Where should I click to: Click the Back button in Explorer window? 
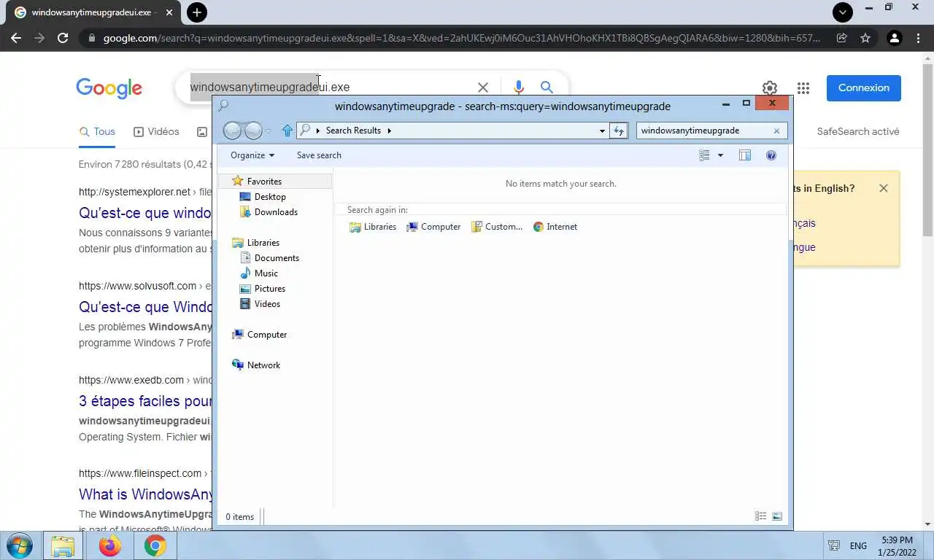(232, 131)
